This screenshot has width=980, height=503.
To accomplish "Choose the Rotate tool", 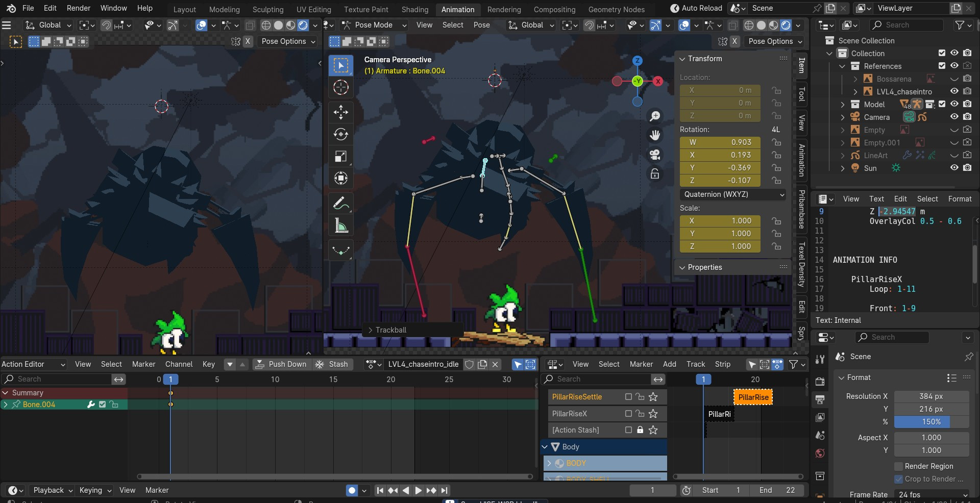I will pos(340,134).
